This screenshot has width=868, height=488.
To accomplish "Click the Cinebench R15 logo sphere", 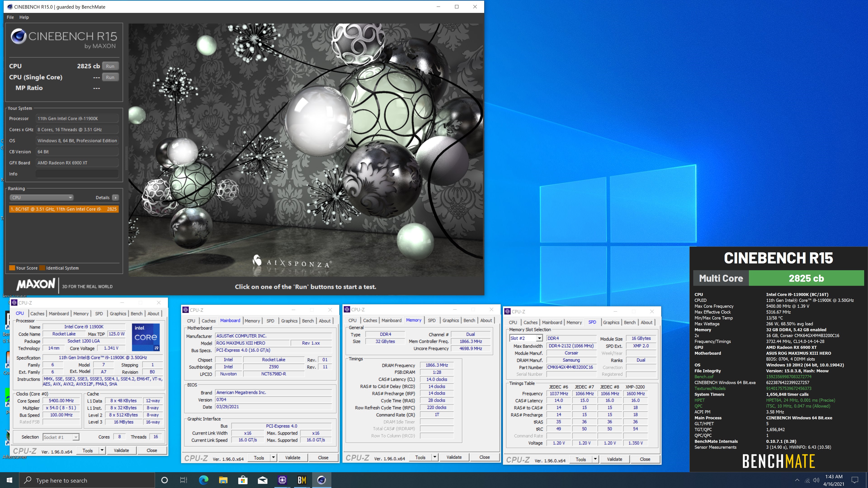I will 19,36.
